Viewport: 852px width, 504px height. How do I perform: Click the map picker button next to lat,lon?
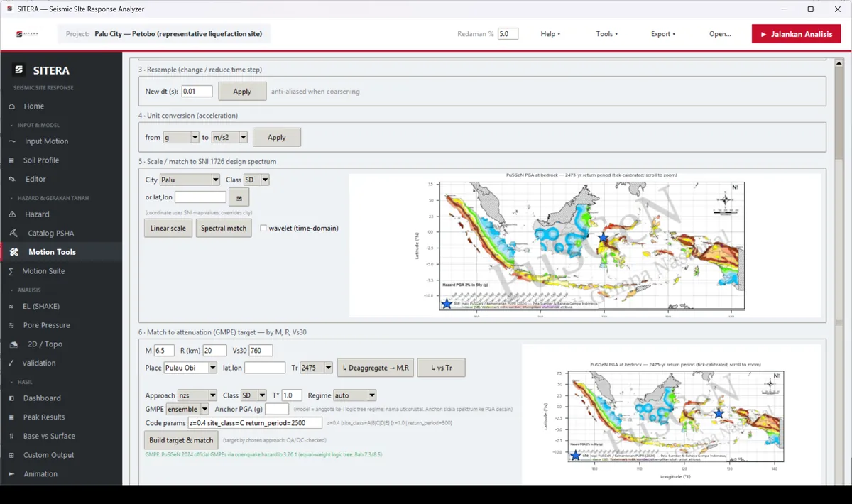point(239,197)
